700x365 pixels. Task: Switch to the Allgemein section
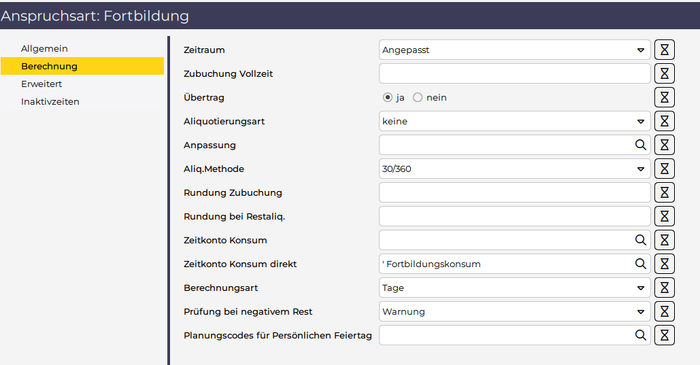(44, 48)
